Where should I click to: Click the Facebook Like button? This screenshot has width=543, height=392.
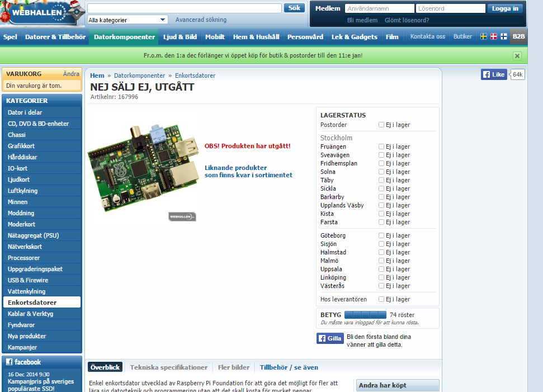click(x=494, y=74)
